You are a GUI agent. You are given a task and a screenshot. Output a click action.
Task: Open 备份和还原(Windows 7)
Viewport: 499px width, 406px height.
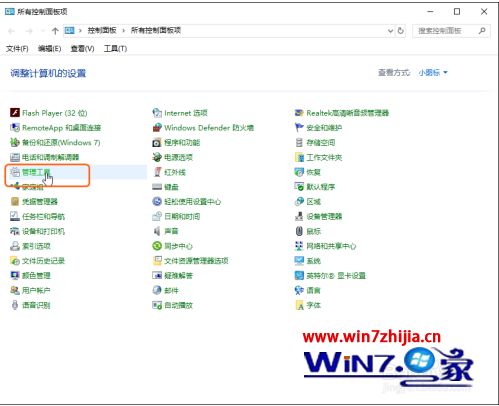tap(55, 143)
